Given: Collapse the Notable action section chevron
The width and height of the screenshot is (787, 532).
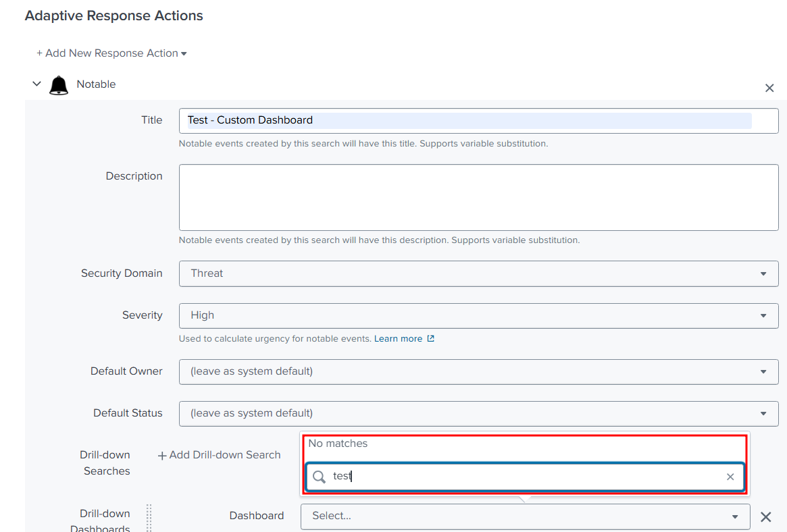Looking at the screenshot, I should click(x=36, y=83).
